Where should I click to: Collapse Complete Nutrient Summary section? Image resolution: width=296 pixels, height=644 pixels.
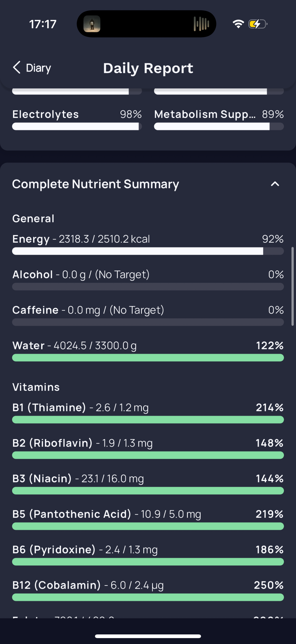[275, 184]
